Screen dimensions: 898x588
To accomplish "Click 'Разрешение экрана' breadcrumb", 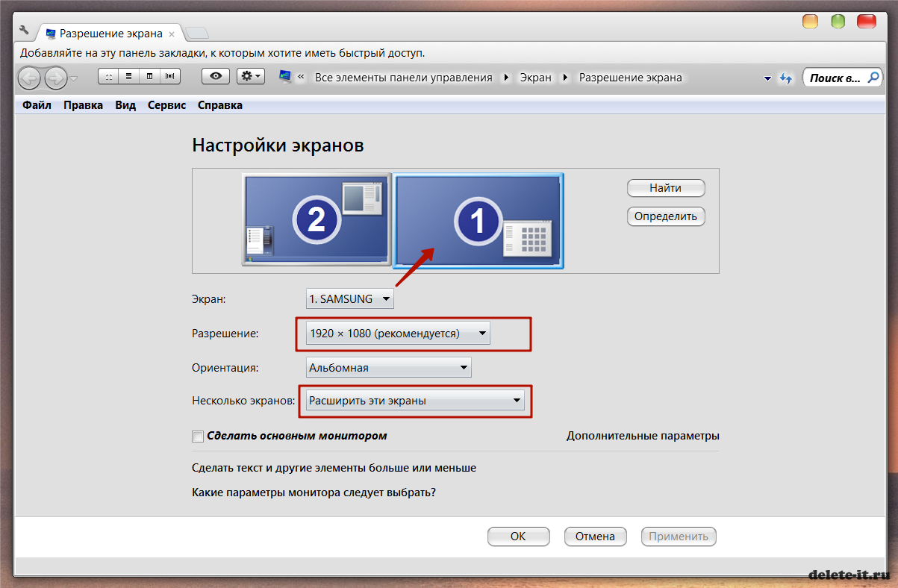I will pyautogui.click(x=631, y=78).
